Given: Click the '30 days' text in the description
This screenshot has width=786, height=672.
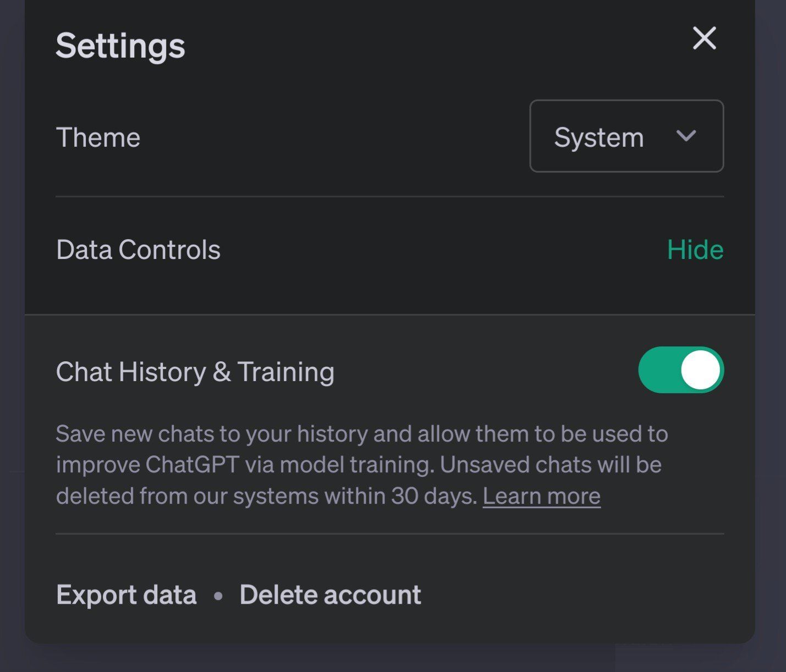Looking at the screenshot, I should (433, 496).
